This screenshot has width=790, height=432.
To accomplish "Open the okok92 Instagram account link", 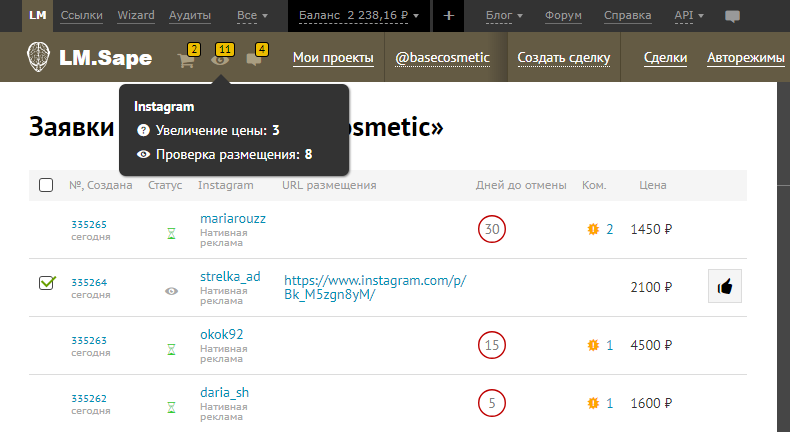I will point(222,334).
